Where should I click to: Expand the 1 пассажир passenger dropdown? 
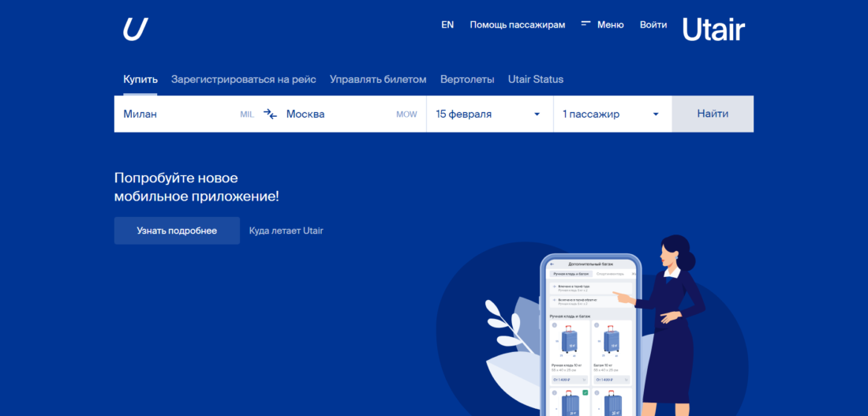pos(611,114)
